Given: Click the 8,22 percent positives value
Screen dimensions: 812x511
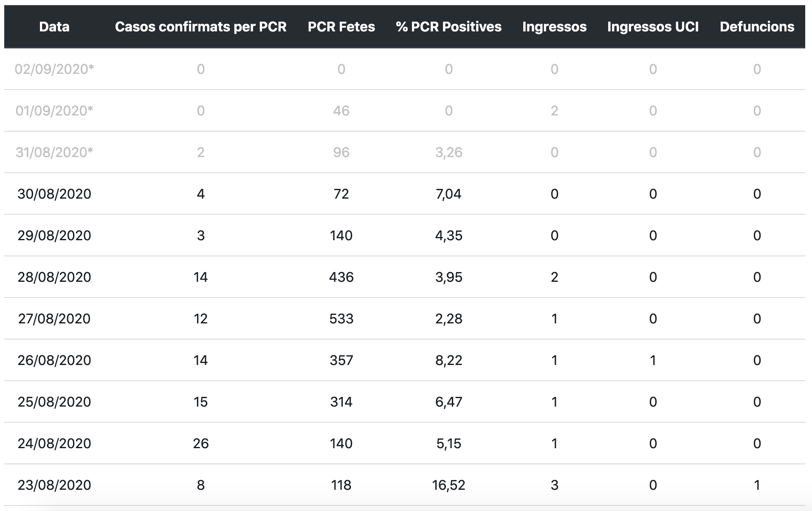Looking at the screenshot, I should (x=448, y=360).
